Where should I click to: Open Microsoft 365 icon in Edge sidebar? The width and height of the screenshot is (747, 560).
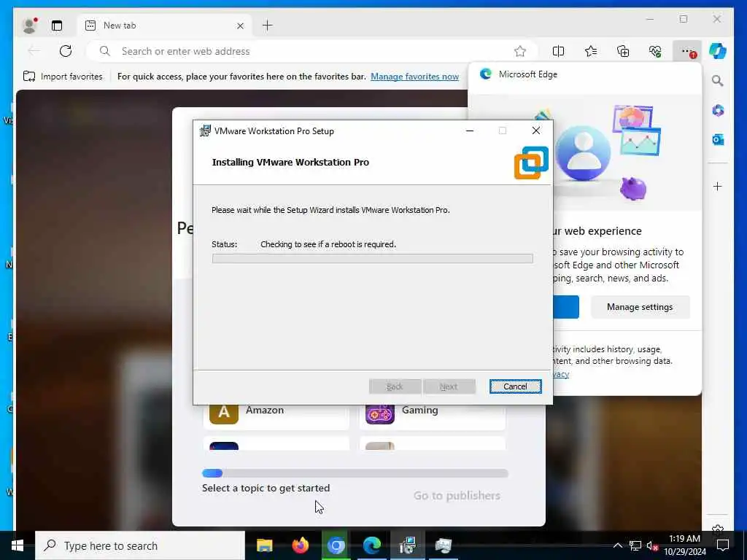pos(718,111)
